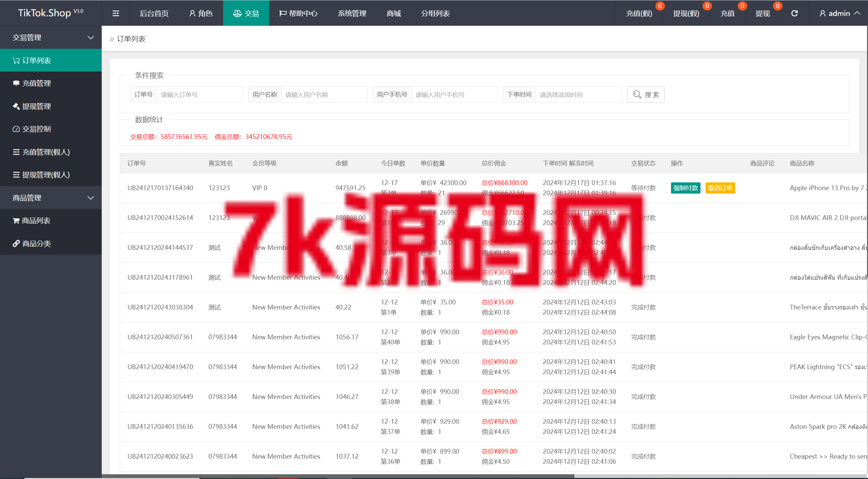Open 系统管理 menu
This screenshot has height=479, width=868.
352,13
